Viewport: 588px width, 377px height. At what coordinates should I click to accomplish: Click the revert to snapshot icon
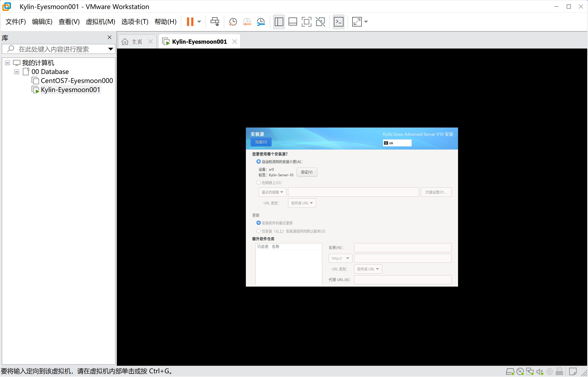(247, 22)
